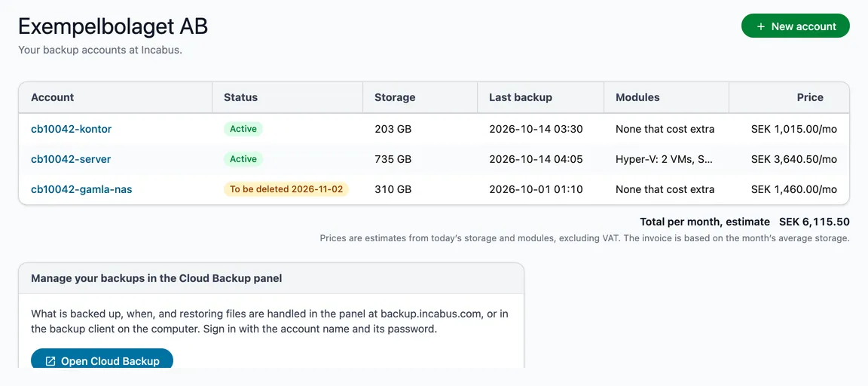Click the SEK 3,640.50/mo price cell
Viewport: 868px width, 386px height.
794,159
